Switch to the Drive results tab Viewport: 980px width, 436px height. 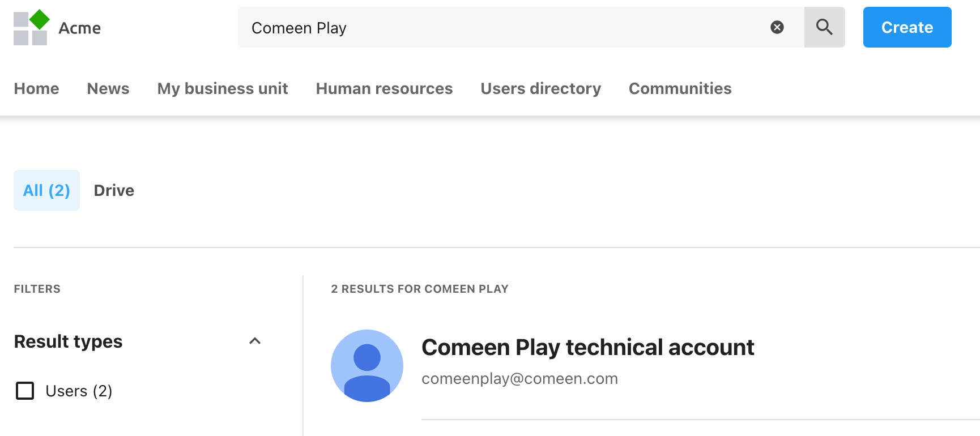(114, 190)
